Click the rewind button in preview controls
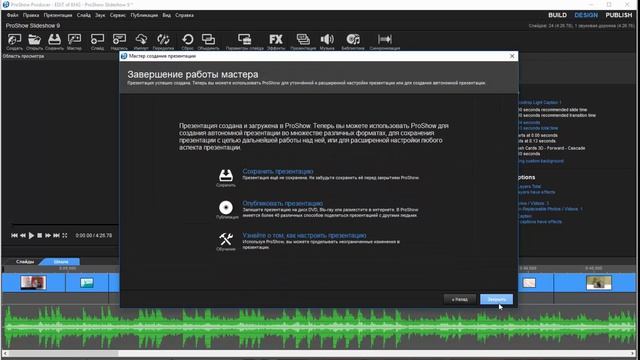This screenshot has width=640, height=360. tap(23, 236)
